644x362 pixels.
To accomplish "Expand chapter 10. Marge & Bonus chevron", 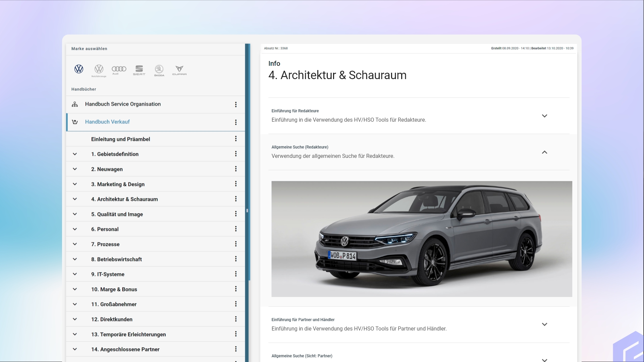I will [75, 289].
